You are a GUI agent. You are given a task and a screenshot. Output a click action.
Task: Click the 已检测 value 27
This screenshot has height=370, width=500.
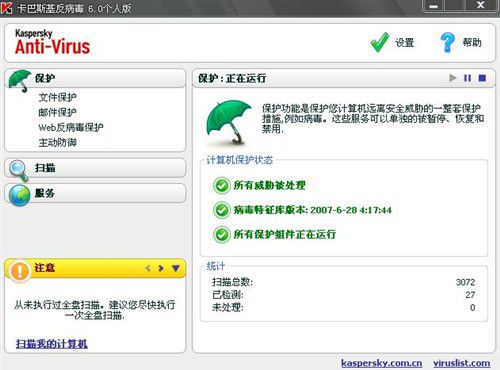[470, 295]
